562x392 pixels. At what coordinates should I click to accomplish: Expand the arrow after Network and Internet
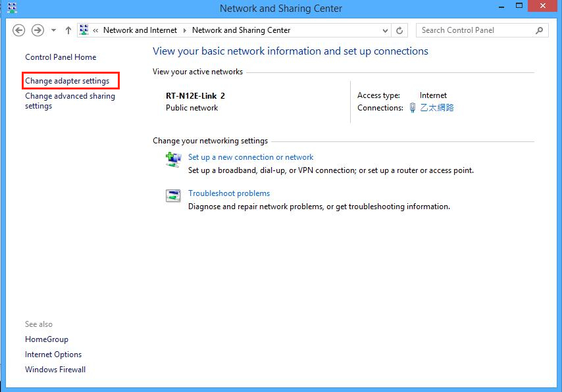click(185, 30)
